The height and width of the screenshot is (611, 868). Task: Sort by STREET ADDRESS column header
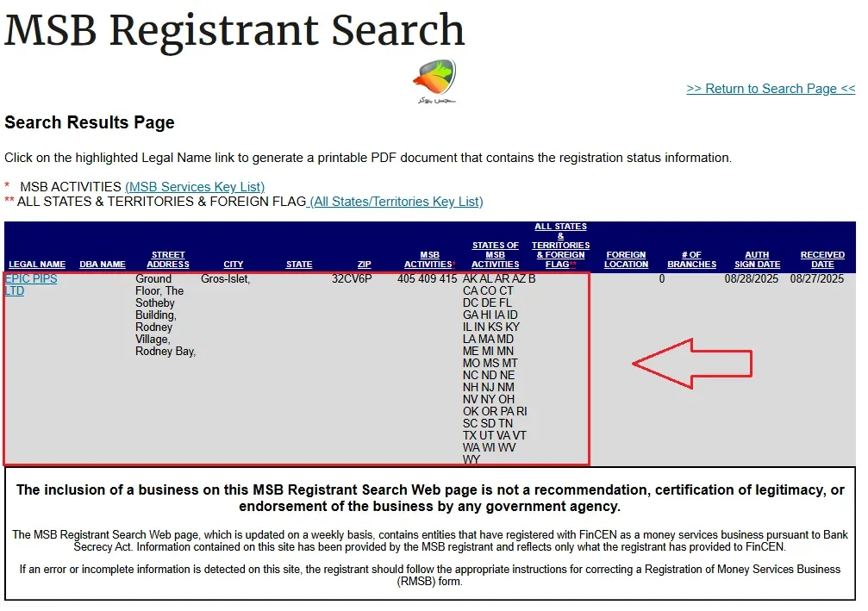[168, 259]
